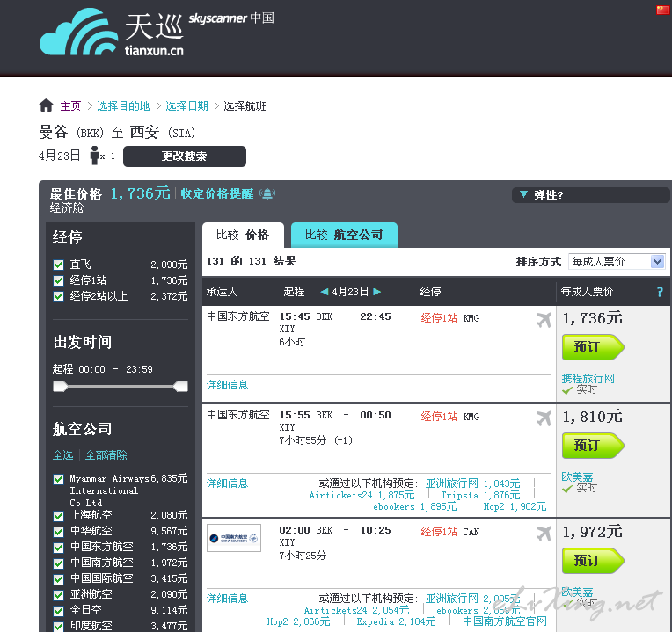Click plane icon on 1,736元 flight row

pos(544,319)
